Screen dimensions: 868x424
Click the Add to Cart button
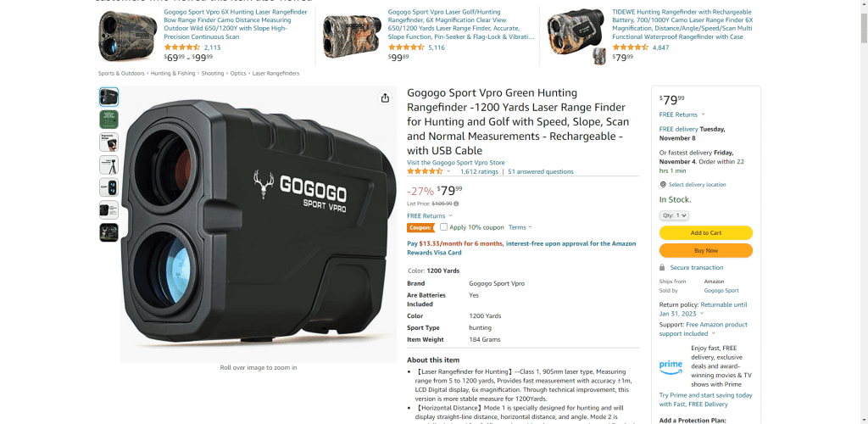click(x=706, y=233)
